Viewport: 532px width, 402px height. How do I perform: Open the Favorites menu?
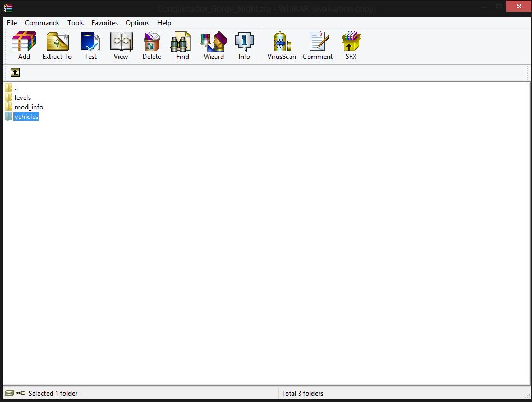104,23
